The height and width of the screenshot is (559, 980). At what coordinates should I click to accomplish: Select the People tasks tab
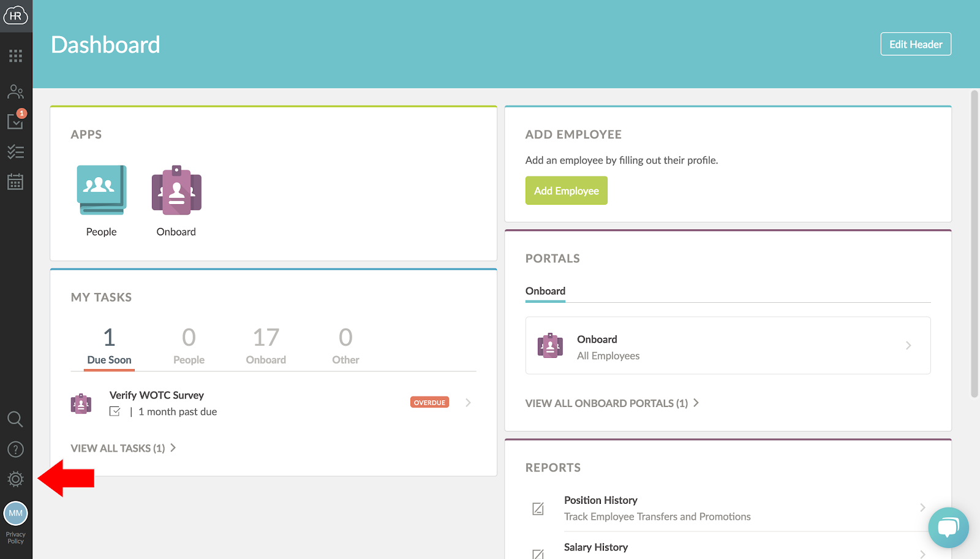click(189, 346)
